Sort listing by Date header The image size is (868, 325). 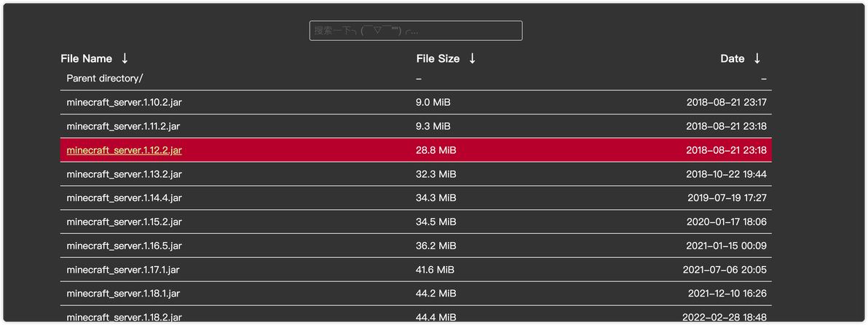click(732, 58)
